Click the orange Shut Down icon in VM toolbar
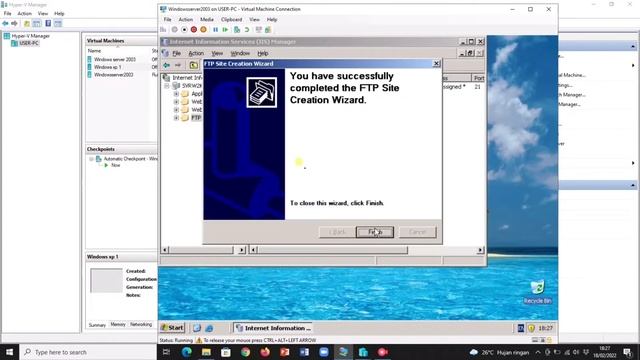Screen dimensions: 640x360 203,29
